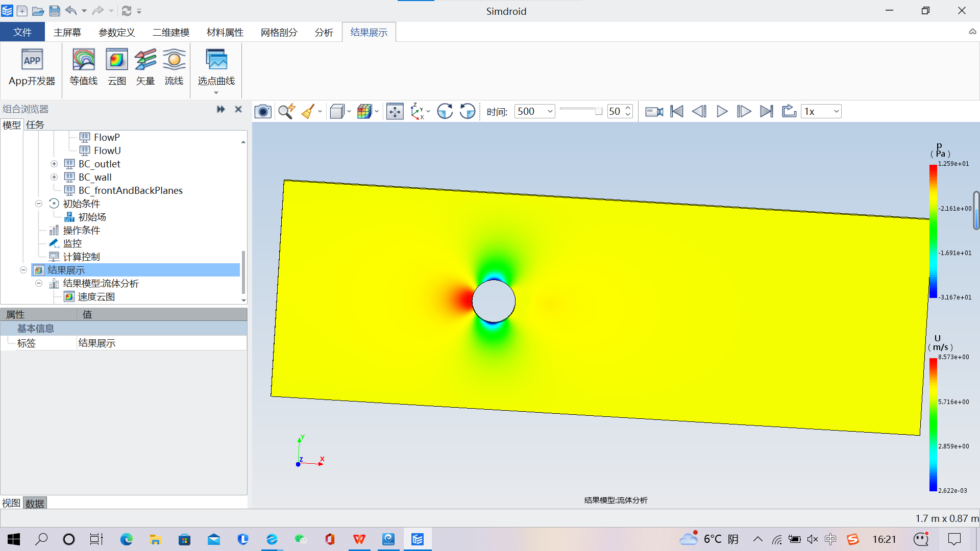Collapse the 结果模型:流体分析 tree node
This screenshot has height=551, width=980.
click(x=39, y=283)
